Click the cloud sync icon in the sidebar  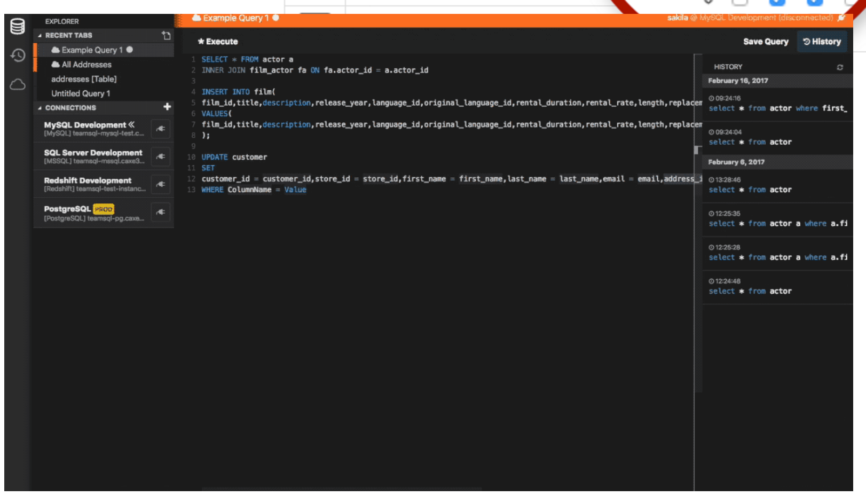pos(17,84)
